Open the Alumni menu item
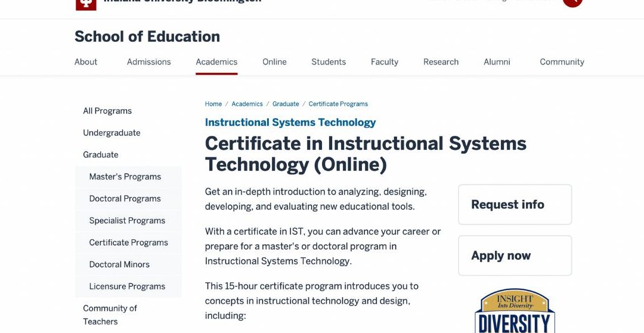Image resolution: width=644 pixels, height=333 pixels. 497,61
